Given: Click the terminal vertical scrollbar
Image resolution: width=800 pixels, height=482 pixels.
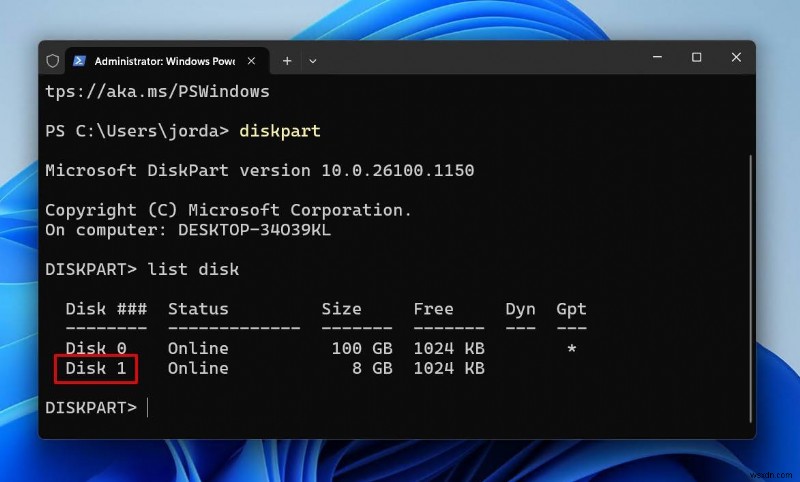Looking at the screenshot, I should click(751, 288).
